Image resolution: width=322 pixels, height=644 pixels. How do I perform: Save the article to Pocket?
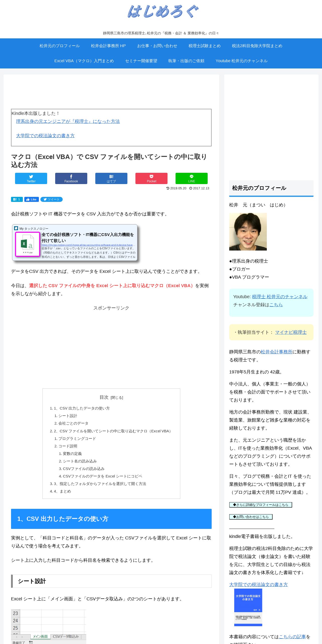click(x=151, y=178)
